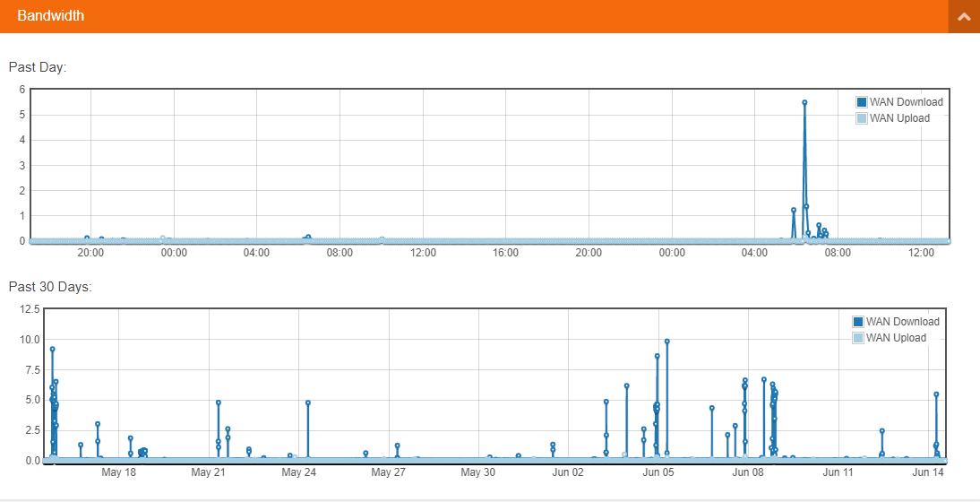This screenshot has height=502, width=980.
Task: Click the Jun 08 date label
Action: (748, 472)
